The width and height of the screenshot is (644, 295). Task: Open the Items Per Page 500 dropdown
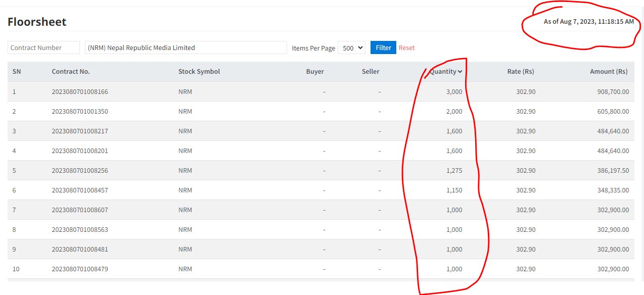pyautogui.click(x=351, y=47)
